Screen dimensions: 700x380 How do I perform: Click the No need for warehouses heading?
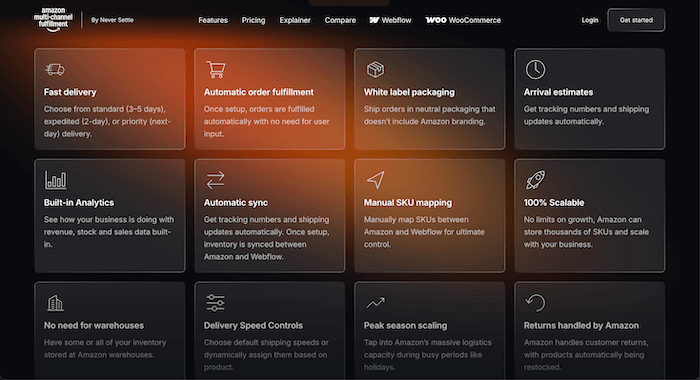pyautogui.click(x=94, y=326)
